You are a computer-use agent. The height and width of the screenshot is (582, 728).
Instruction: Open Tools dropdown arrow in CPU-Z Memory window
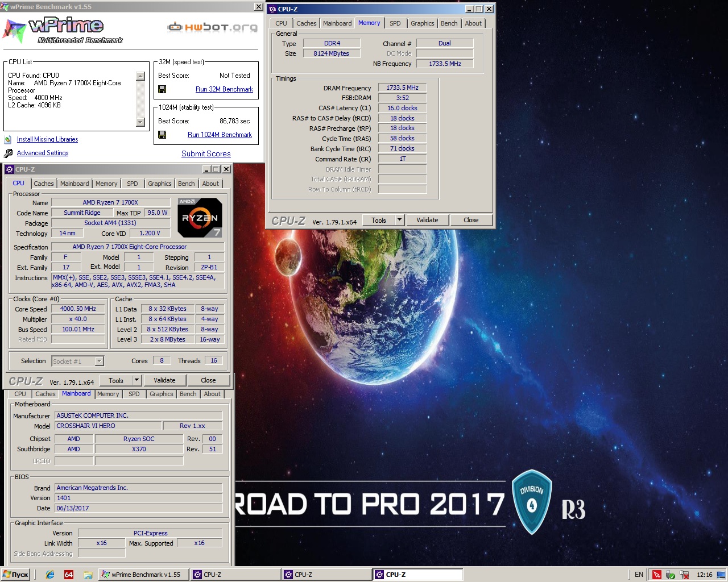click(x=399, y=220)
